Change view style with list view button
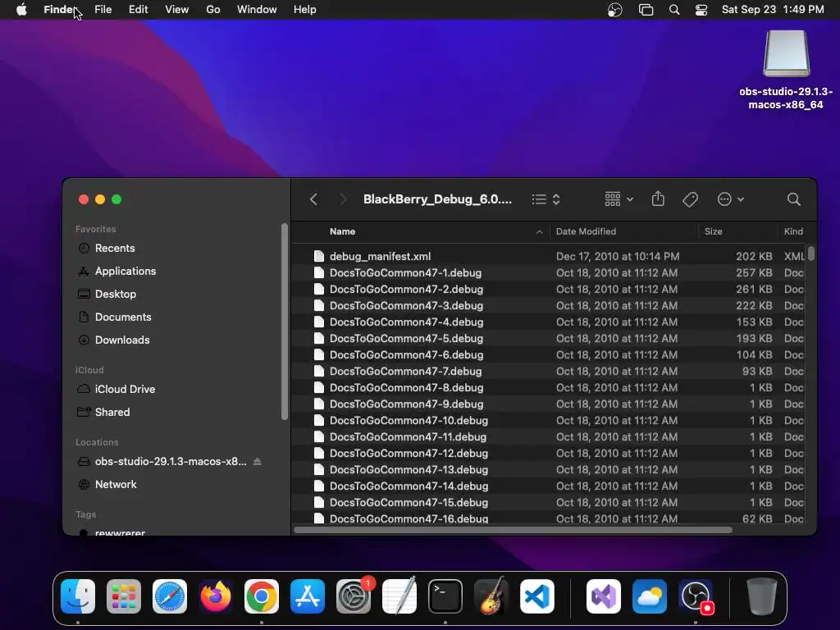This screenshot has width=840, height=630. click(x=546, y=200)
